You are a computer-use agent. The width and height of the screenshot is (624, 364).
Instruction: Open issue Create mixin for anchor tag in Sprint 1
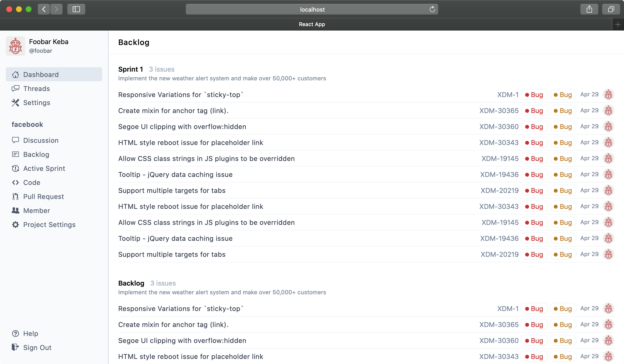[x=173, y=111]
